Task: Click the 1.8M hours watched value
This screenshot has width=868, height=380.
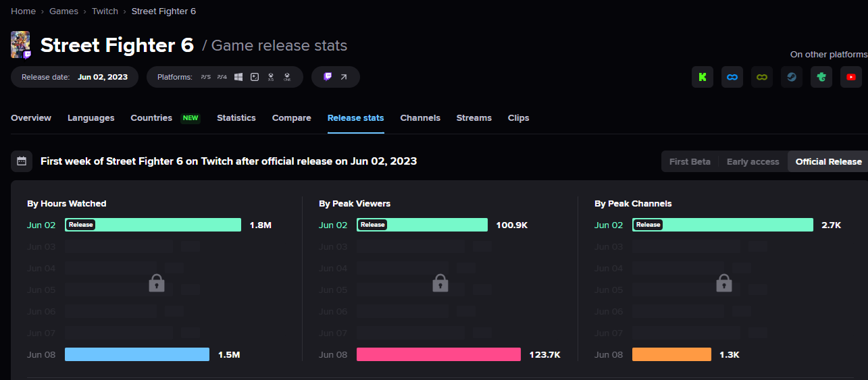Action: [x=260, y=225]
